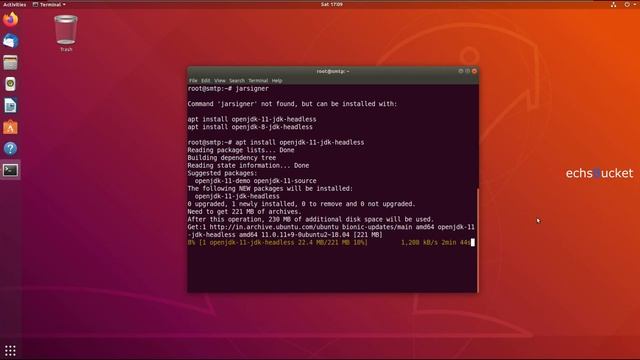Image resolution: width=640 pixels, height=360 pixels.
Task: Click the download progress status line
Action: click(x=331, y=243)
